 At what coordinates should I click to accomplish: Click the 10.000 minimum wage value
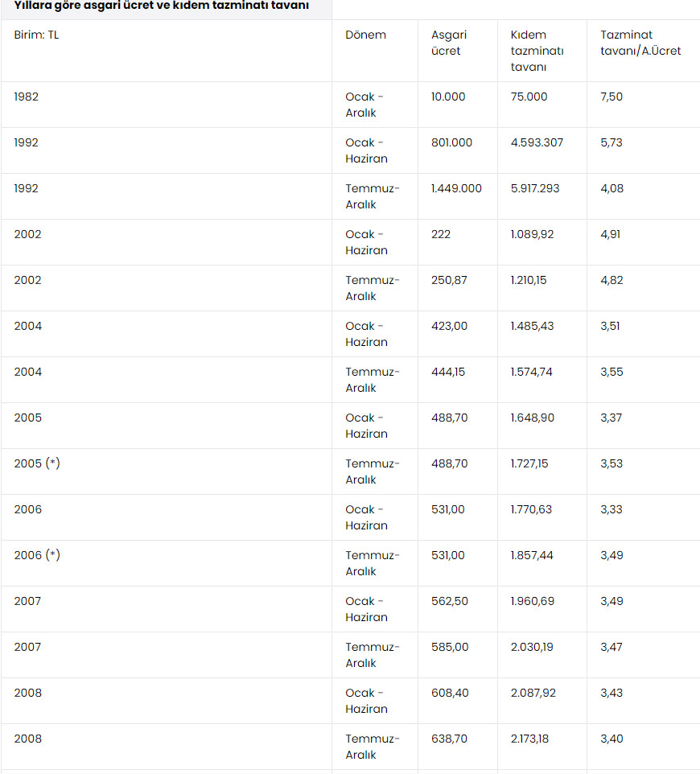(448, 97)
